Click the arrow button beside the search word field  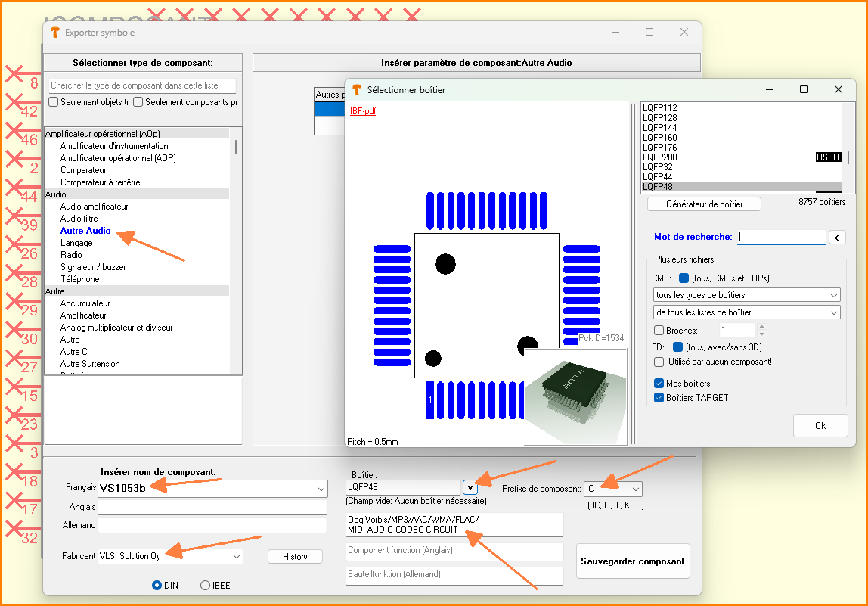(837, 238)
